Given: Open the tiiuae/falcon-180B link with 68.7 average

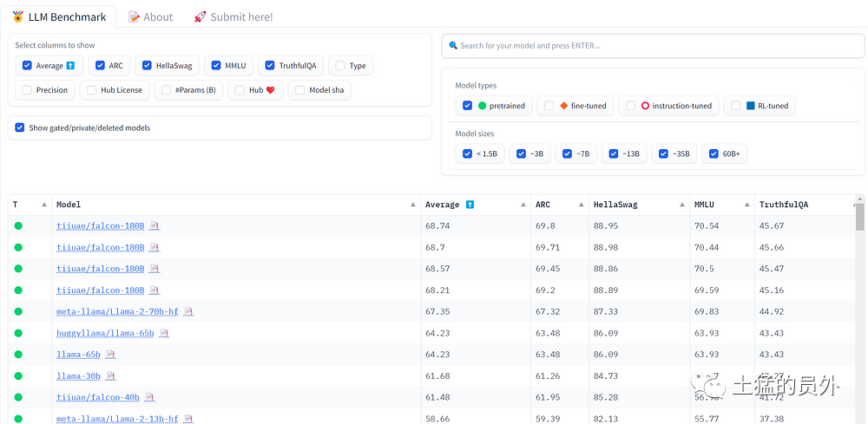Looking at the screenshot, I should [x=100, y=247].
